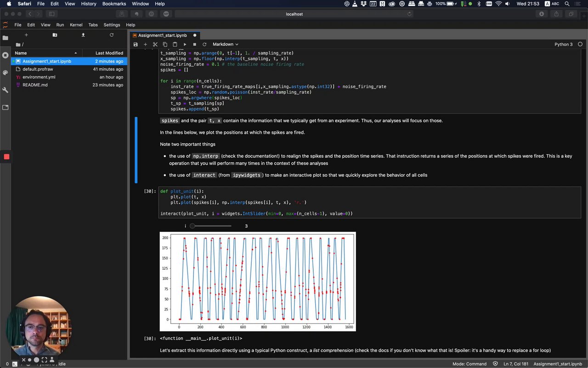588x368 pixels.
Task: Interrupt the kernel with the stop icon
Action: [195, 45]
